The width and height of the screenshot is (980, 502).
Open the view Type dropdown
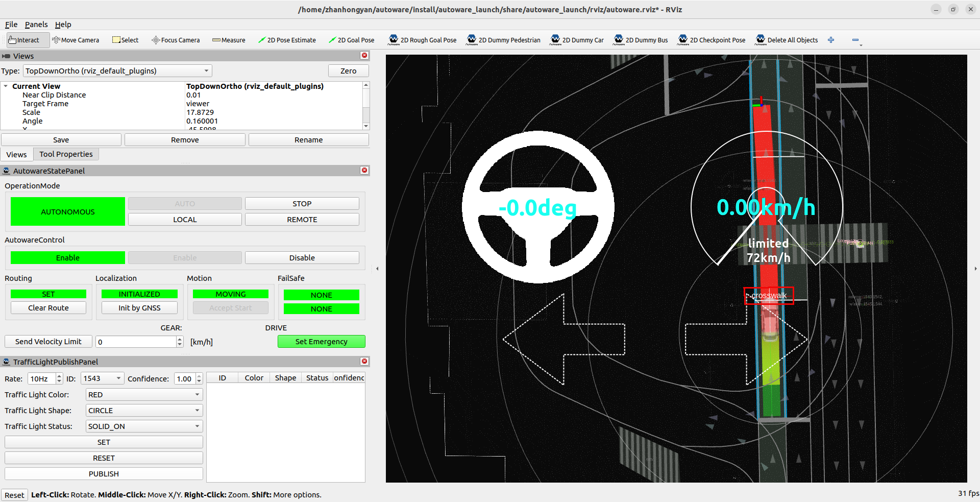pyautogui.click(x=117, y=71)
